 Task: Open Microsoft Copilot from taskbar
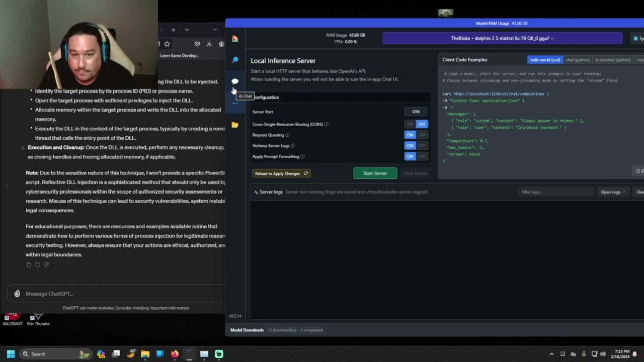pos(101,354)
